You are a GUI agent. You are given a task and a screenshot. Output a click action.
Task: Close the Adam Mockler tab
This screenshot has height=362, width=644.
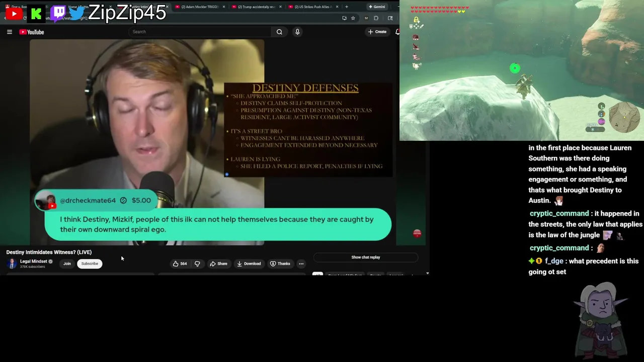point(223,7)
